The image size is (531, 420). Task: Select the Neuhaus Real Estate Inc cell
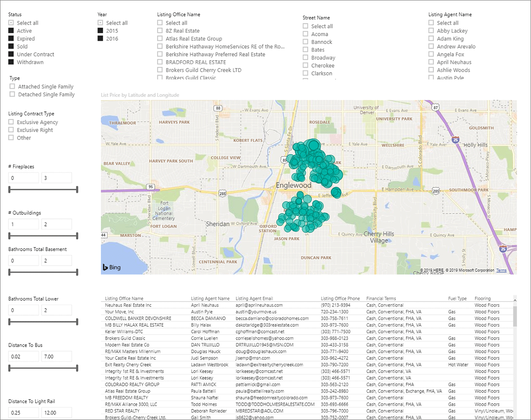click(x=128, y=305)
